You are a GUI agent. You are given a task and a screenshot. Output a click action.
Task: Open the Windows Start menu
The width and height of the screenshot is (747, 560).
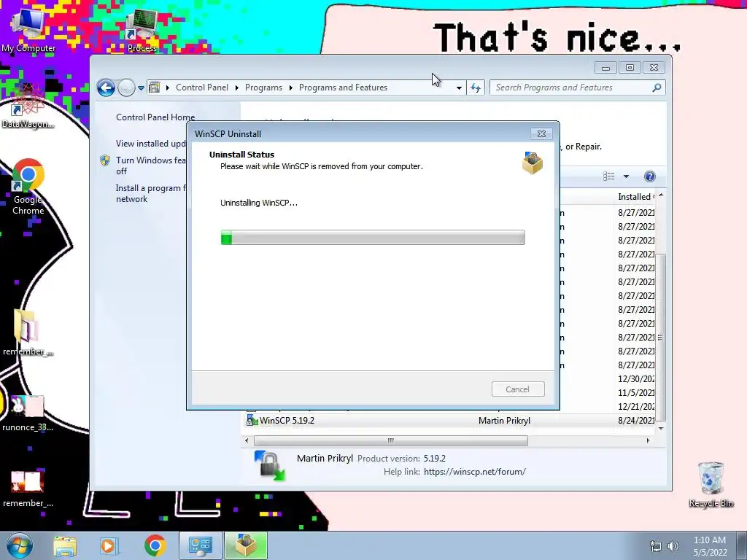pos(20,545)
